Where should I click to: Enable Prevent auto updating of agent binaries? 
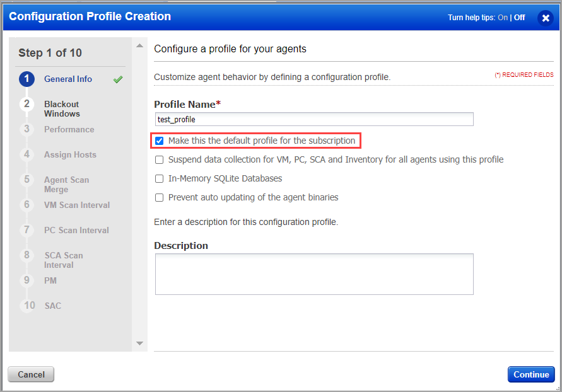pos(160,197)
